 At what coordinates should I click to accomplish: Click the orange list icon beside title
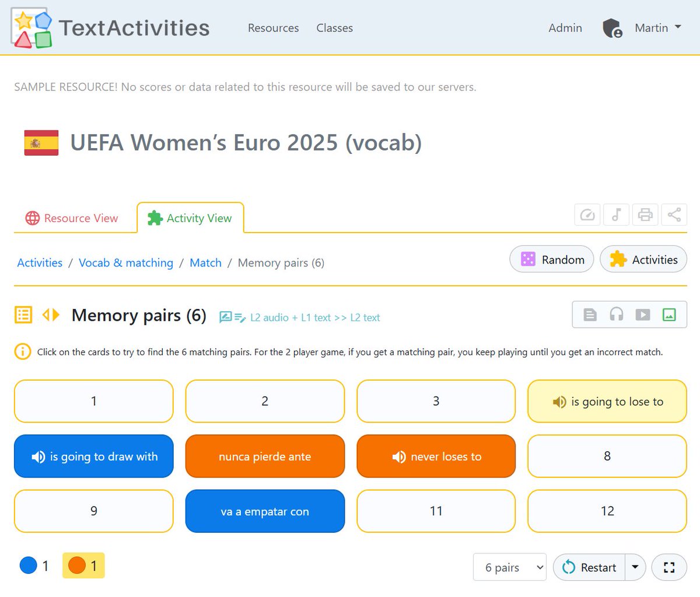pos(23,315)
